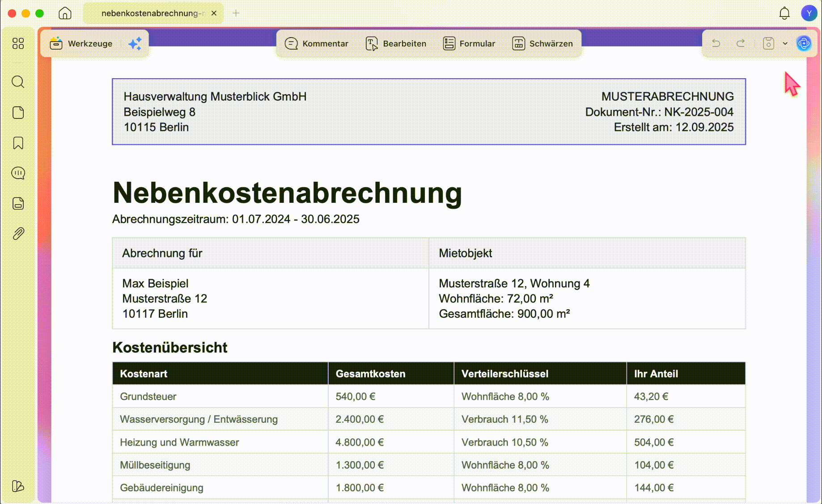Click the Abrechnungszeitraum date line
The image size is (822, 504).
click(236, 219)
